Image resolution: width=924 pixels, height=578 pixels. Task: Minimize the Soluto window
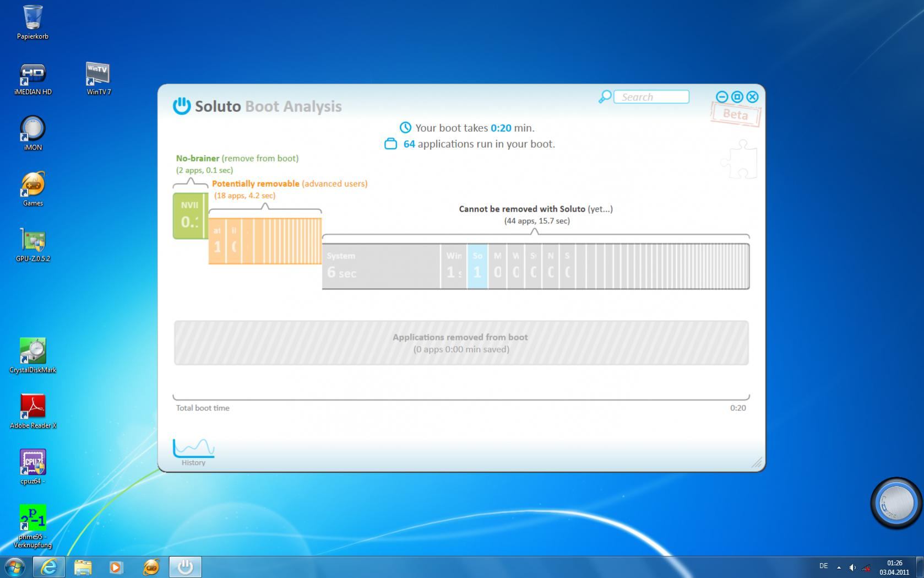click(x=721, y=97)
